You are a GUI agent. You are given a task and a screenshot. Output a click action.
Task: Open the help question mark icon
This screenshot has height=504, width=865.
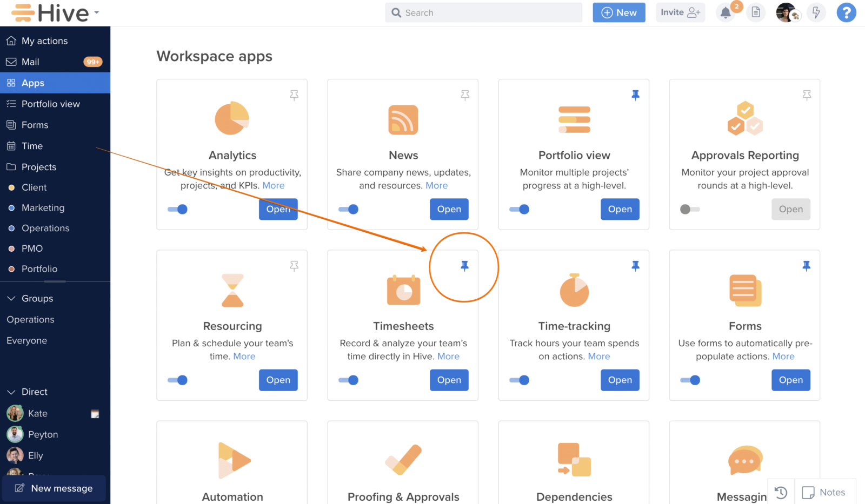tap(846, 12)
